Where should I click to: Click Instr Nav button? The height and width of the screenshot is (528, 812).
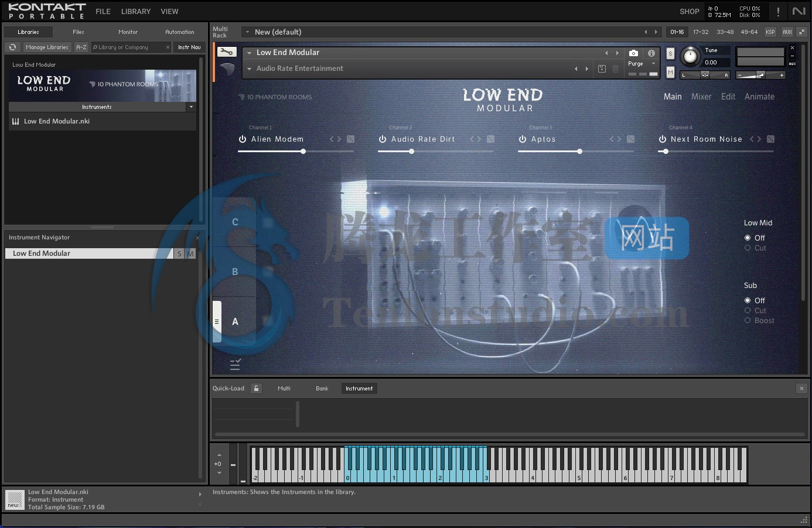coord(189,47)
